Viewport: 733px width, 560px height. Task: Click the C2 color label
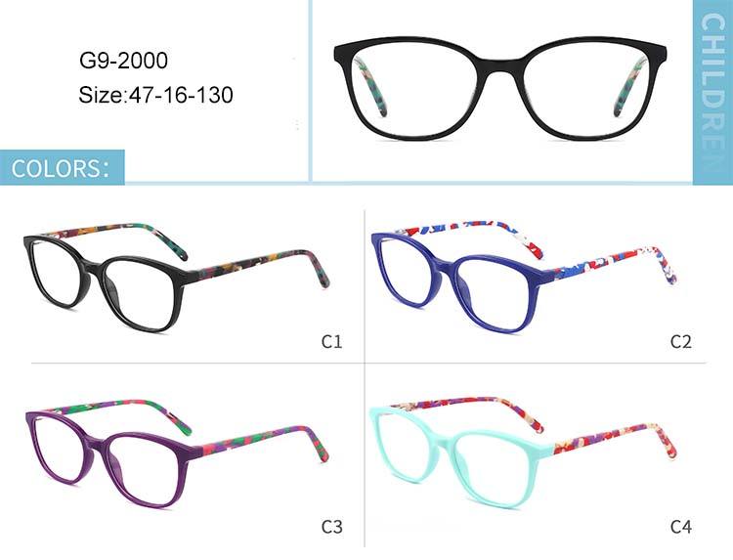[x=680, y=342]
